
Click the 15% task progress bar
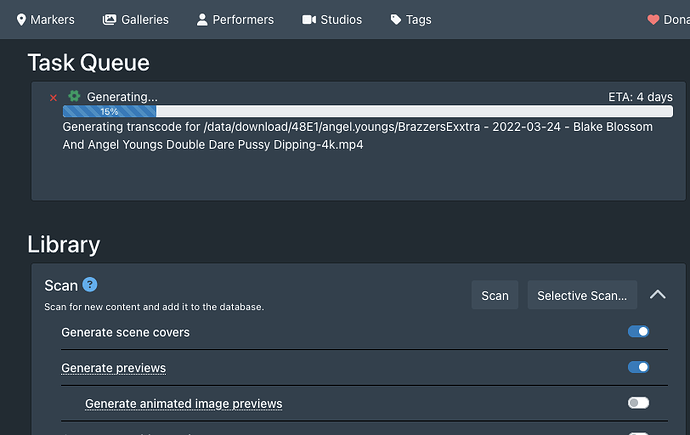367,112
